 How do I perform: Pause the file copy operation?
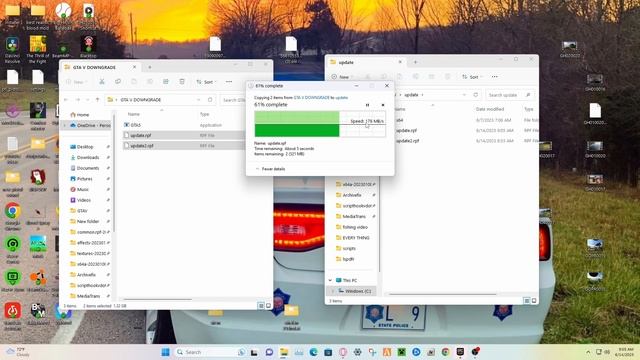point(367,105)
